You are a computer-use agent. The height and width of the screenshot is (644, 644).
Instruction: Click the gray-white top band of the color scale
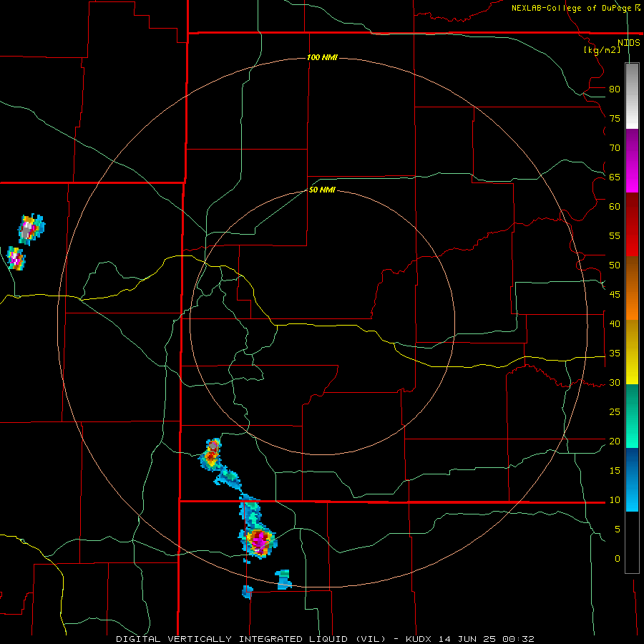pos(632,96)
